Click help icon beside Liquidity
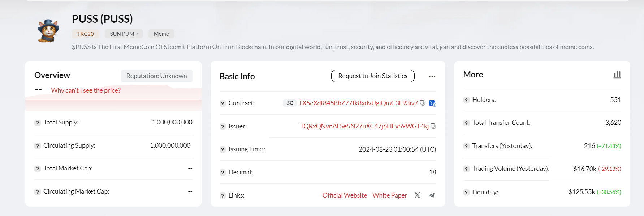Viewport: 644px width, 216px height. (x=466, y=192)
